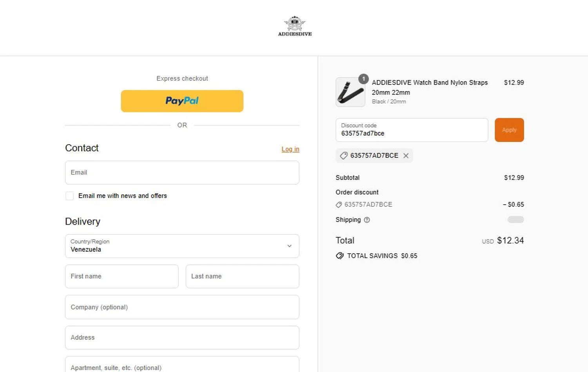
Task: Click the Country/Region chevron arrow
Action: pos(289,246)
